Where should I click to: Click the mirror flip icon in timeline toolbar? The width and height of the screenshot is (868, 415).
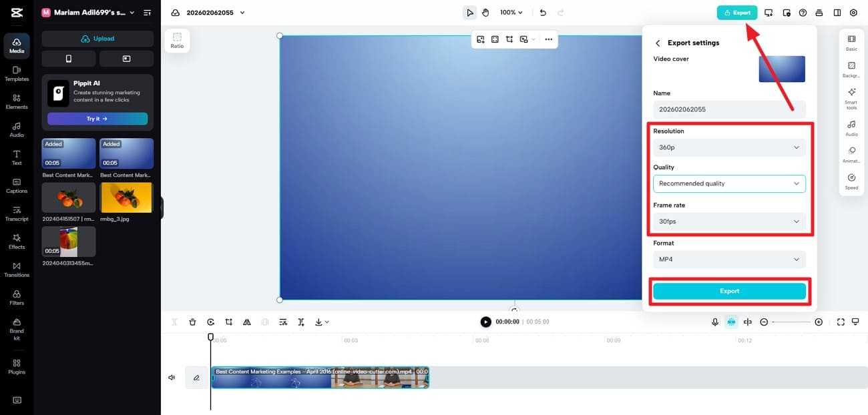[247, 322]
